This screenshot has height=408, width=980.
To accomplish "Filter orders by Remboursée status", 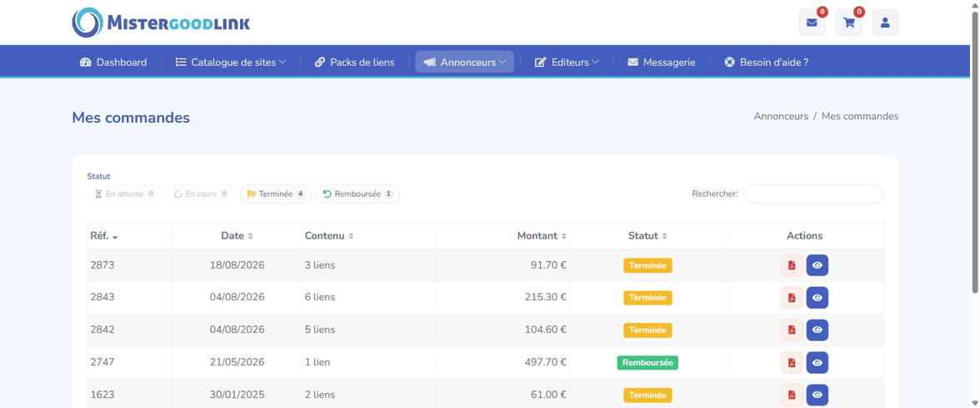I will 357,194.
